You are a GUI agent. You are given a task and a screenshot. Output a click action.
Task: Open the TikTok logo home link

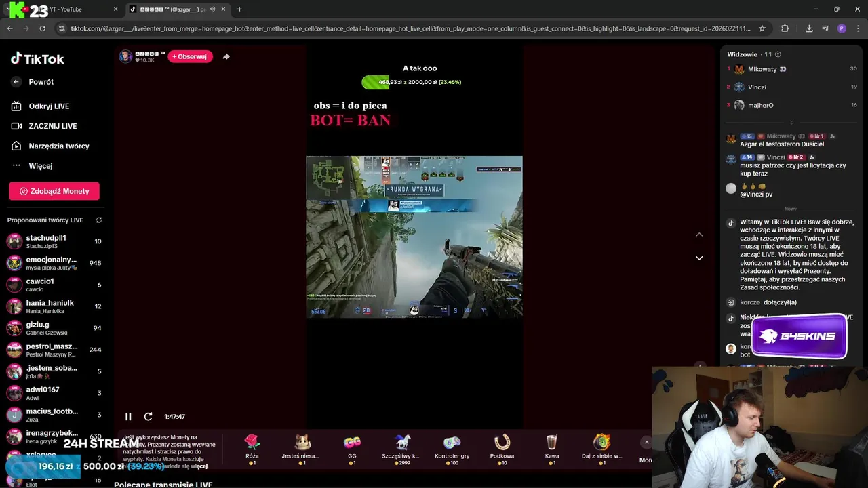[37, 59]
